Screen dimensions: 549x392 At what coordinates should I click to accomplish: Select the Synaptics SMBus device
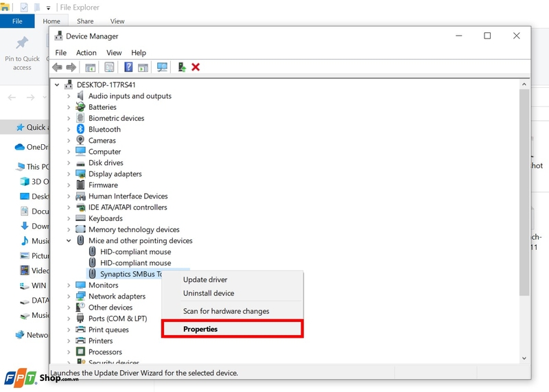click(x=131, y=274)
